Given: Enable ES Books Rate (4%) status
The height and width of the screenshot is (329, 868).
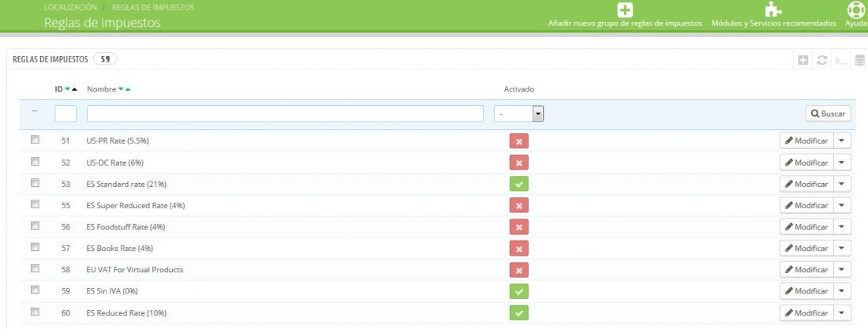Looking at the screenshot, I should click(518, 249).
